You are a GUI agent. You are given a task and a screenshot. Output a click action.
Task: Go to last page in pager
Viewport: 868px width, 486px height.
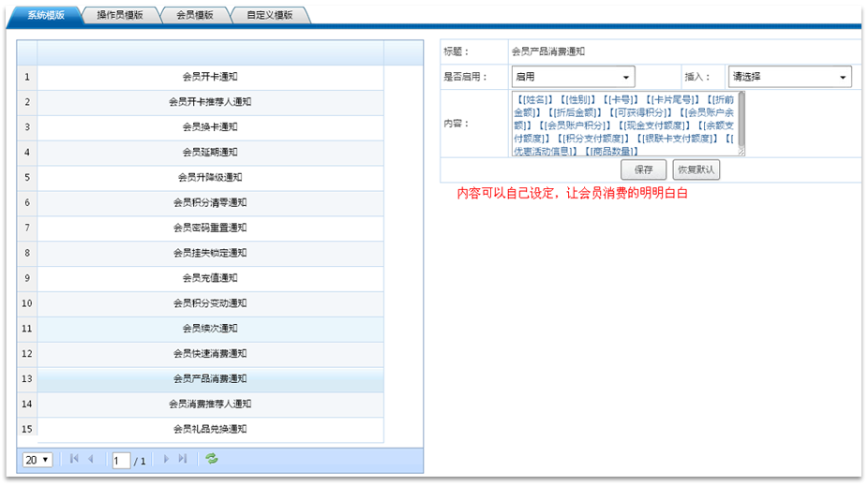[x=183, y=459]
